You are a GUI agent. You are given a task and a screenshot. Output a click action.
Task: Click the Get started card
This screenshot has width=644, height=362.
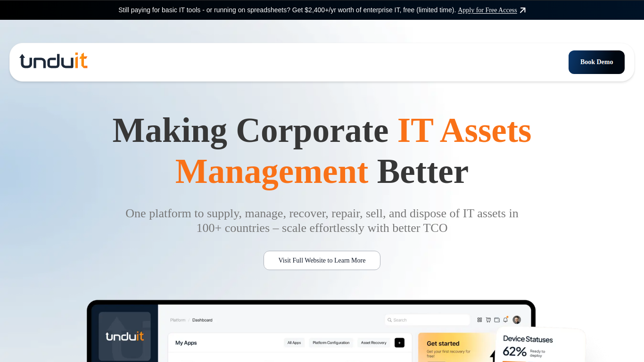click(x=455, y=348)
